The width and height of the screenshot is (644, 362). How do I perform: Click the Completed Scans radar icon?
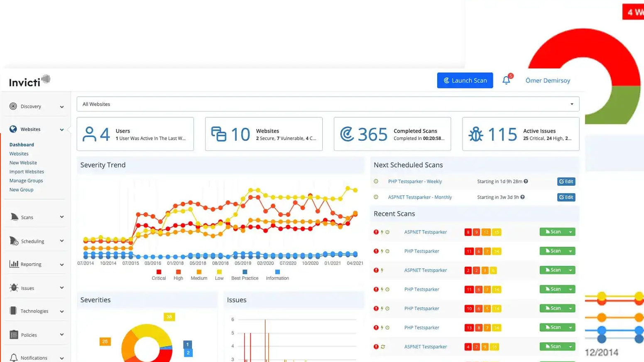tap(347, 134)
